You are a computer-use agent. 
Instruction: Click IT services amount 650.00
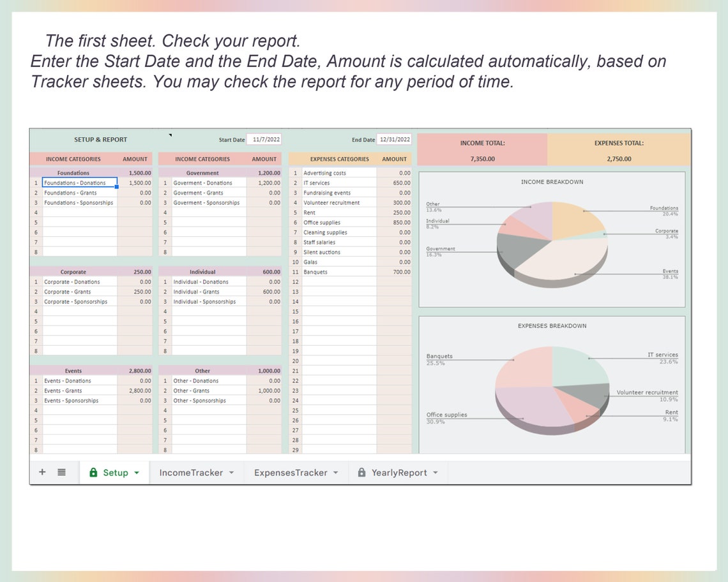394,183
